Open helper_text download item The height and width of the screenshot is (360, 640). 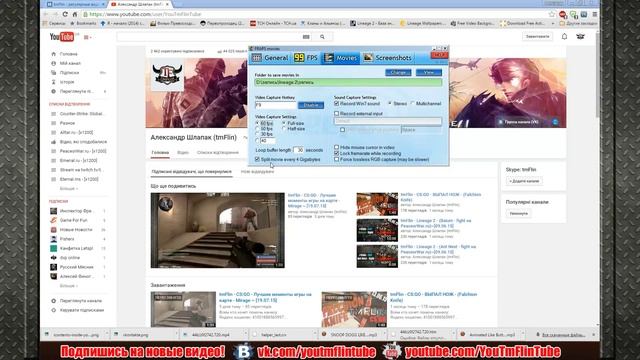tap(282, 335)
